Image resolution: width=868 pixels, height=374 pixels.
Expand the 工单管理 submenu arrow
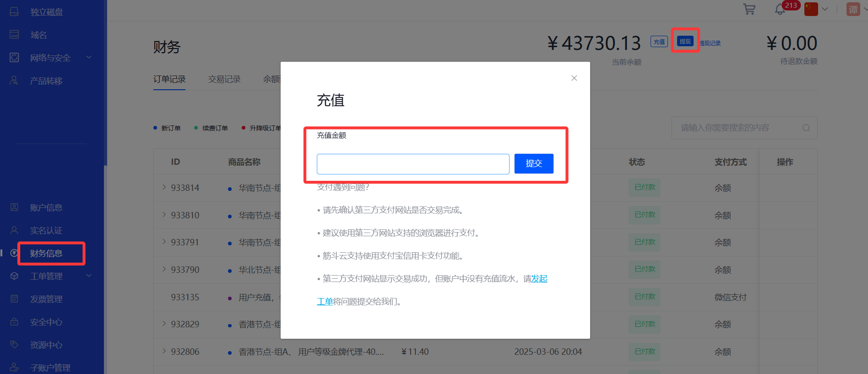point(89,276)
